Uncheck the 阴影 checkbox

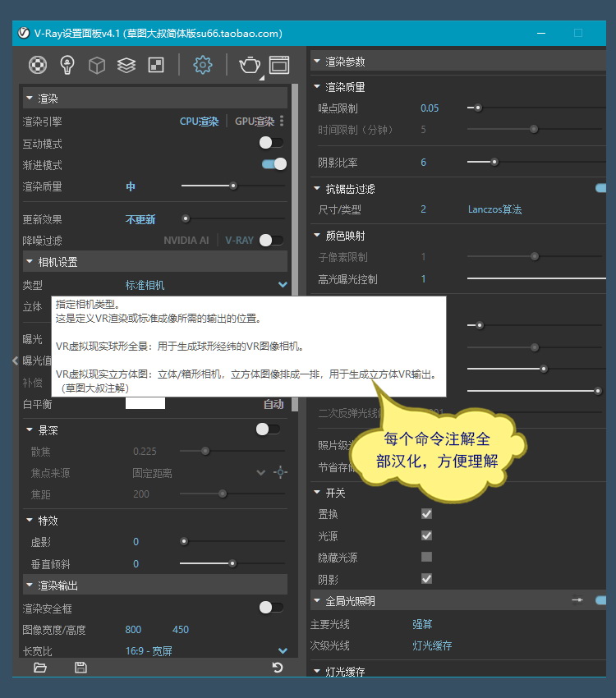(426, 579)
